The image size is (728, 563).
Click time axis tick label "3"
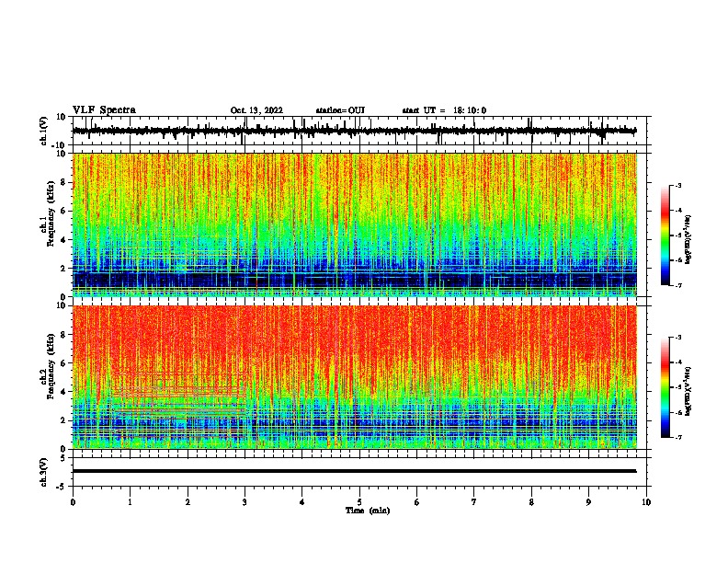tap(245, 502)
